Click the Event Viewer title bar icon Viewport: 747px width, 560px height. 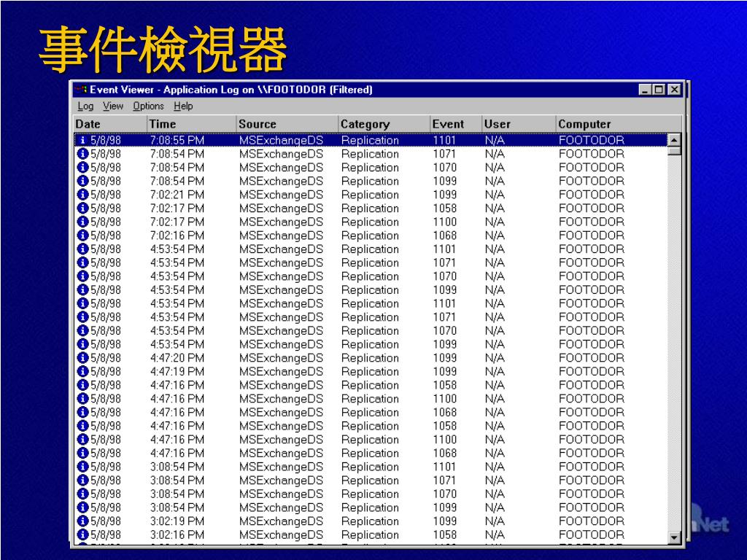(x=80, y=90)
